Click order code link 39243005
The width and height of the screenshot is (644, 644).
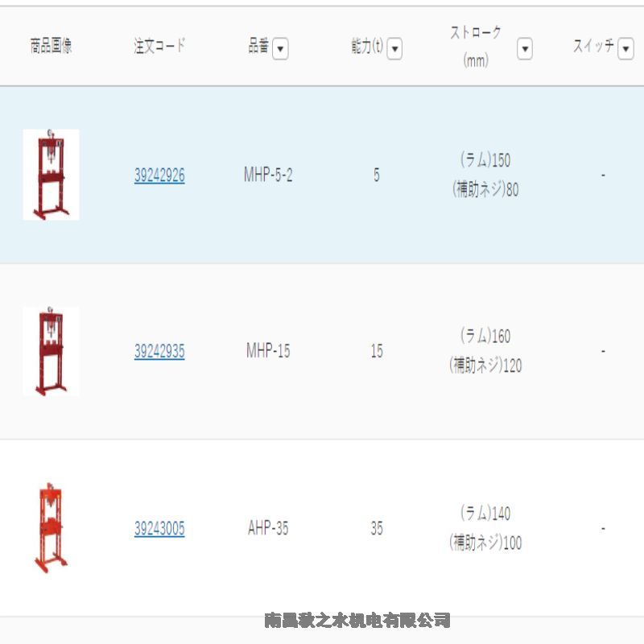click(159, 529)
